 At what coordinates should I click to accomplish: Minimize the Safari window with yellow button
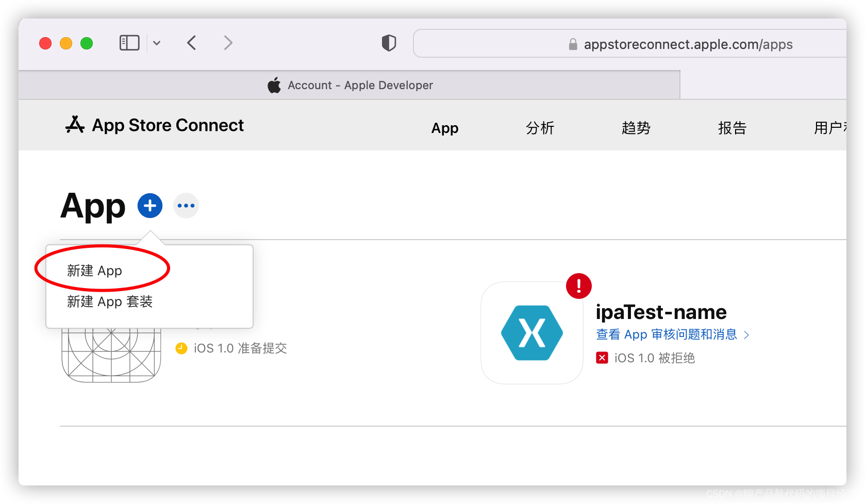66,43
